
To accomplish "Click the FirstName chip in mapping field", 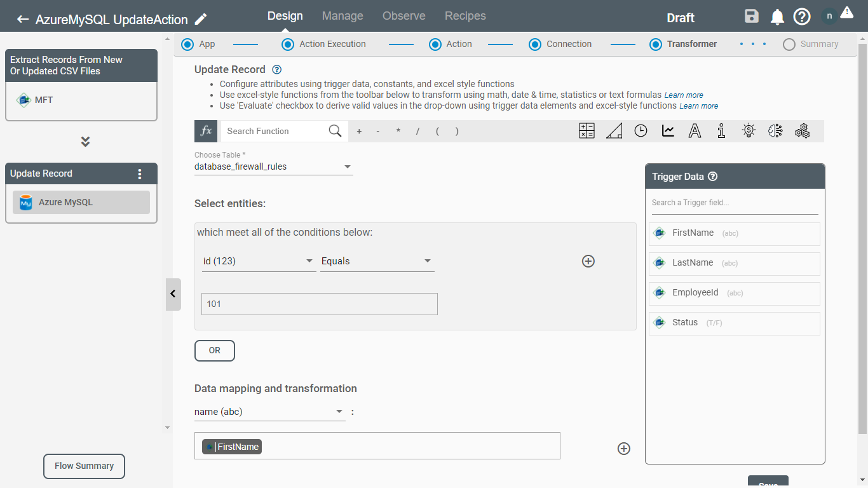I will point(232,447).
